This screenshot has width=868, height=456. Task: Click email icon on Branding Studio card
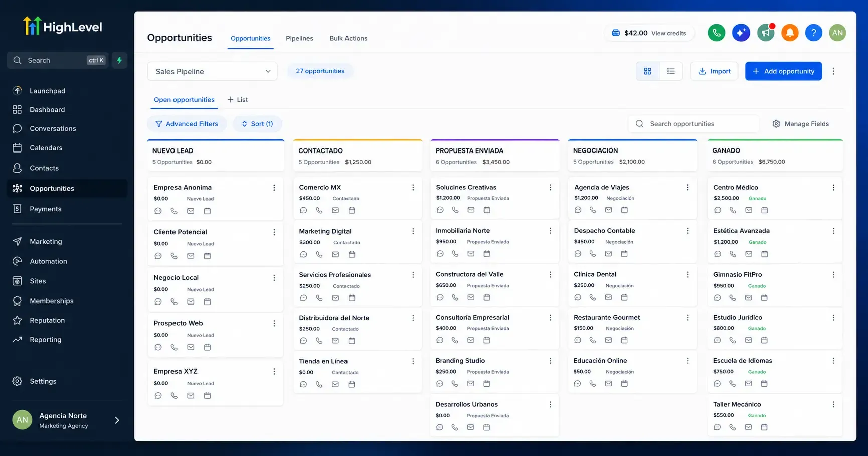470,384
